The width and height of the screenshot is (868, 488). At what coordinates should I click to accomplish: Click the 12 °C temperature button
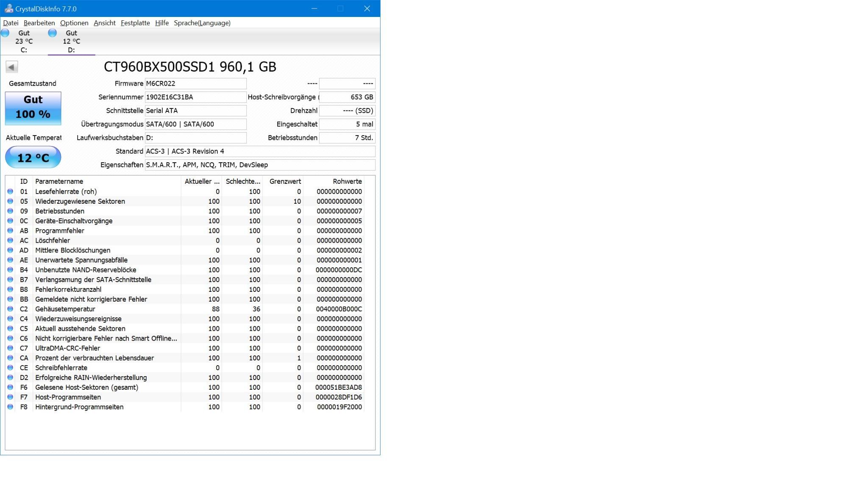(33, 158)
